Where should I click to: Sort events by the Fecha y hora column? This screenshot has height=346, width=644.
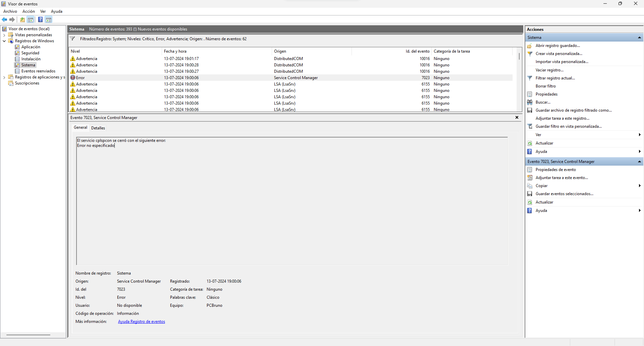(x=217, y=51)
